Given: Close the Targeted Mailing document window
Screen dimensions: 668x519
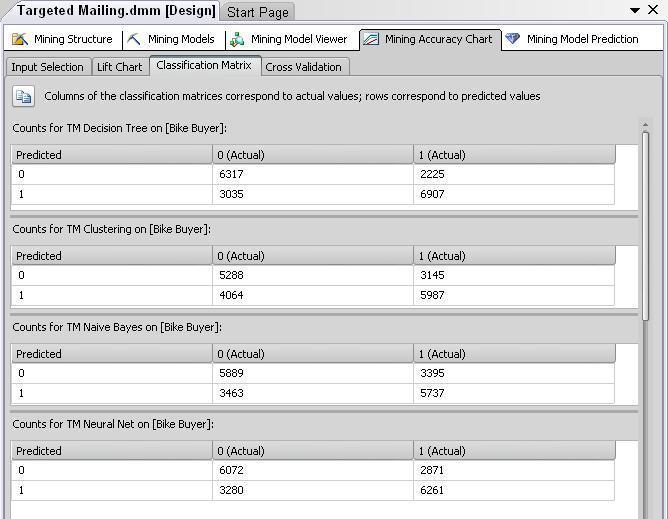Looking at the screenshot, I should 653,10.
